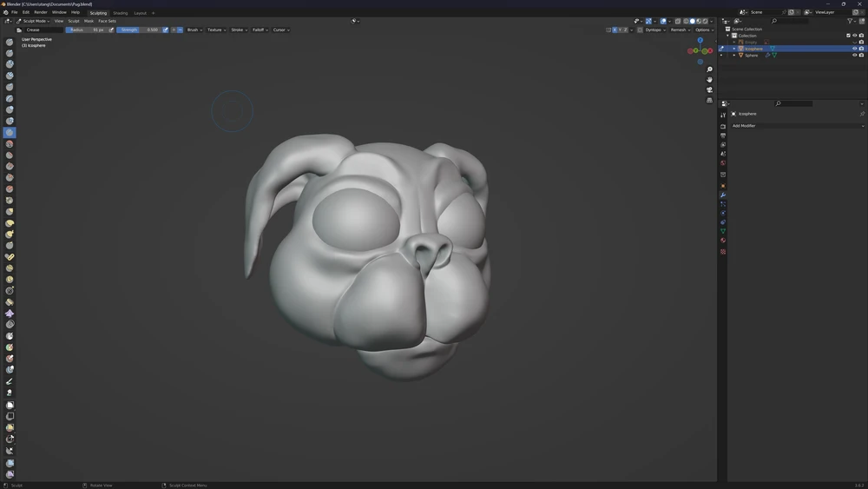Screen dimensions: 868x489
Task: Select the Sphere item in outliner
Action: tap(752, 55)
